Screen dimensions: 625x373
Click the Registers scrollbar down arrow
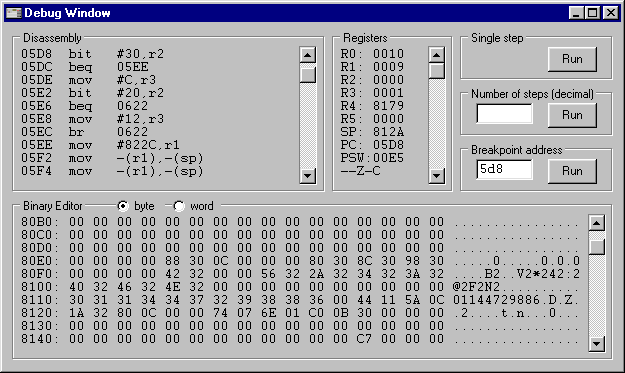point(436,175)
